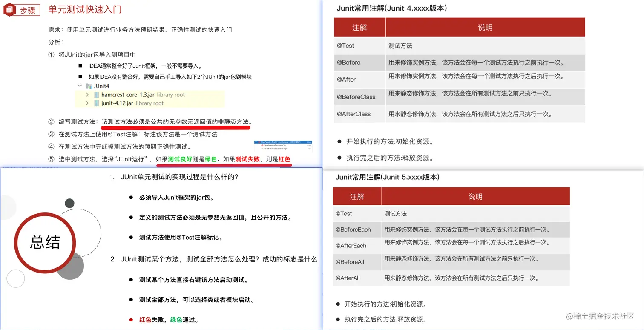Click the question JUnit单元测试的实现过程是什么样的?
Screen dimensions: 644x330
pos(179,177)
